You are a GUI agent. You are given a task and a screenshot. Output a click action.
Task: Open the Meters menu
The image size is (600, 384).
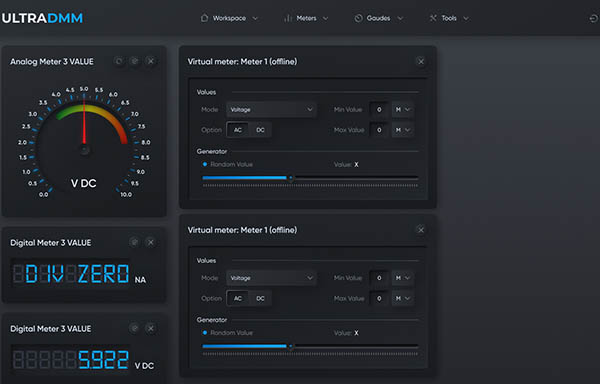point(306,18)
